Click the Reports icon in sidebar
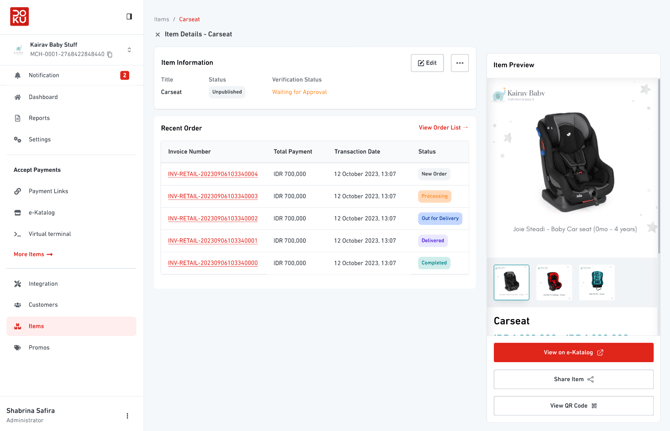 tap(18, 118)
